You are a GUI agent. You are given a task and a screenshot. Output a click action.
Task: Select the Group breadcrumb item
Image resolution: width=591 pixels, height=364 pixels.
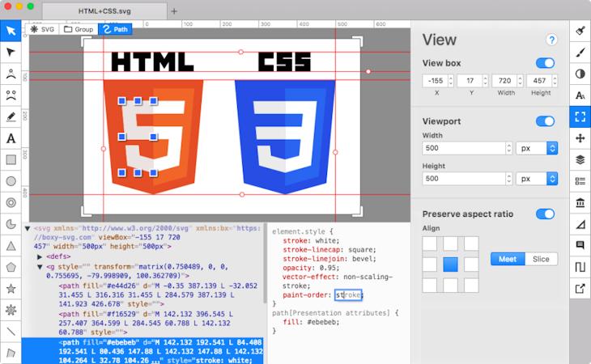tap(79, 29)
